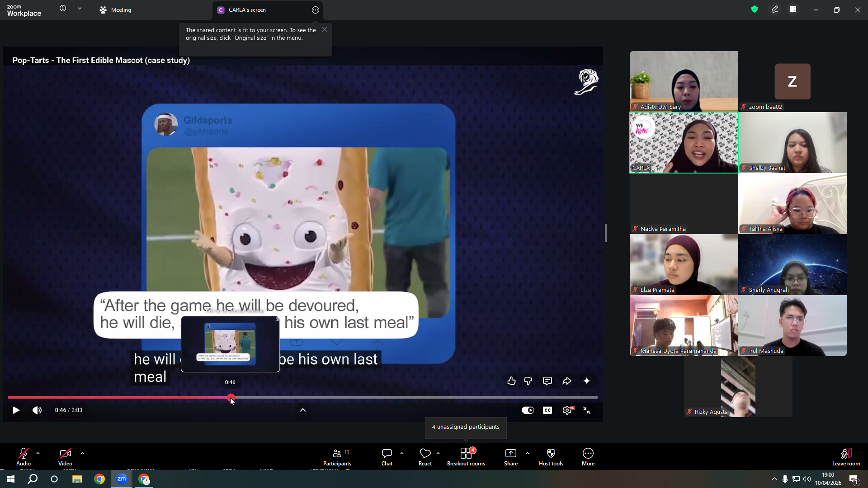This screenshot has width=868, height=488.
Task: Select the zoom baa02 participant tile
Action: point(793,81)
